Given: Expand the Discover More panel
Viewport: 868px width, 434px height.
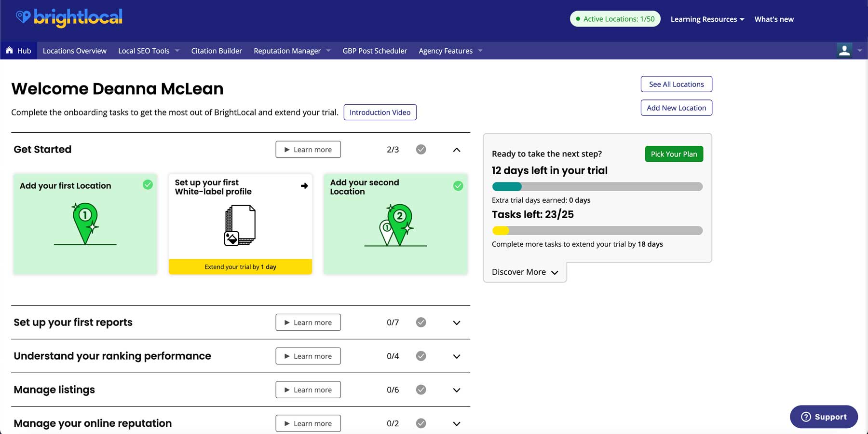Looking at the screenshot, I should click(525, 272).
